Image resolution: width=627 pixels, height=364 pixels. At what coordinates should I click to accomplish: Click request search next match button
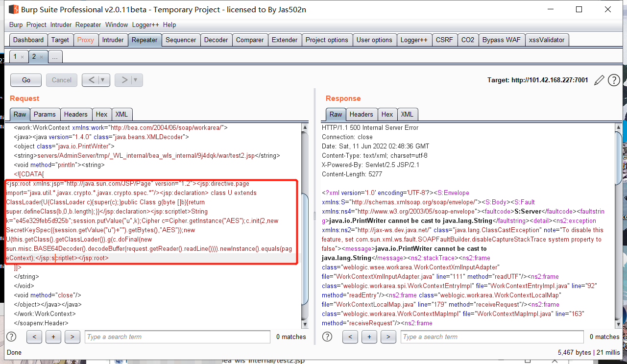[x=72, y=337]
